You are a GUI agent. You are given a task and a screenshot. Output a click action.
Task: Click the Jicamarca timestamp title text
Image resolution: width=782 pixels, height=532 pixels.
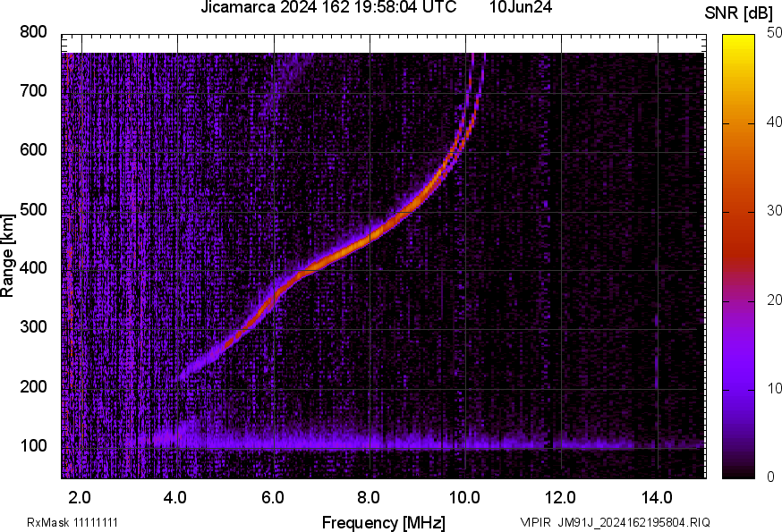click(x=328, y=8)
